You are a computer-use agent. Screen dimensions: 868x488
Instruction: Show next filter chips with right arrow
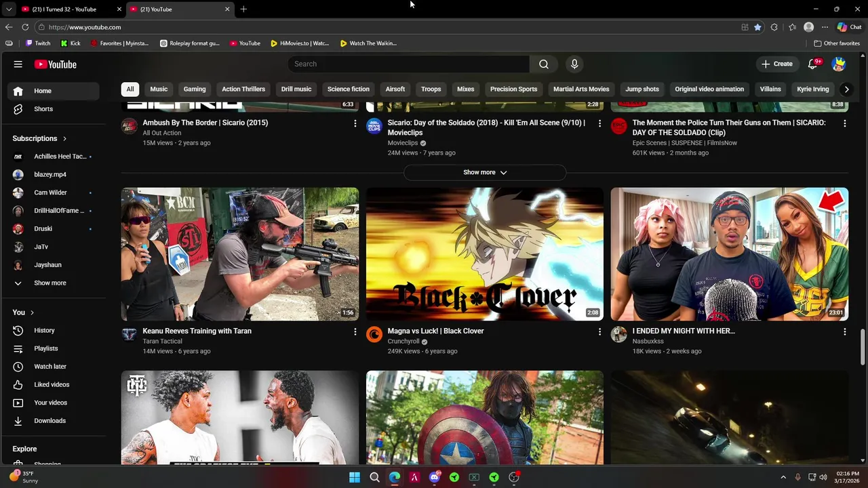coord(846,89)
